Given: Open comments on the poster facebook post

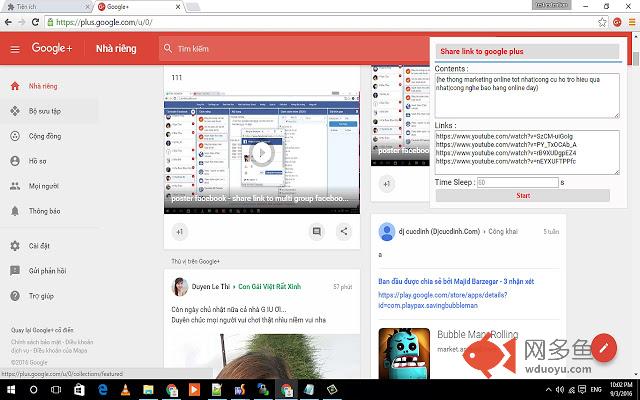Looking at the screenshot, I should coord(316,231).
